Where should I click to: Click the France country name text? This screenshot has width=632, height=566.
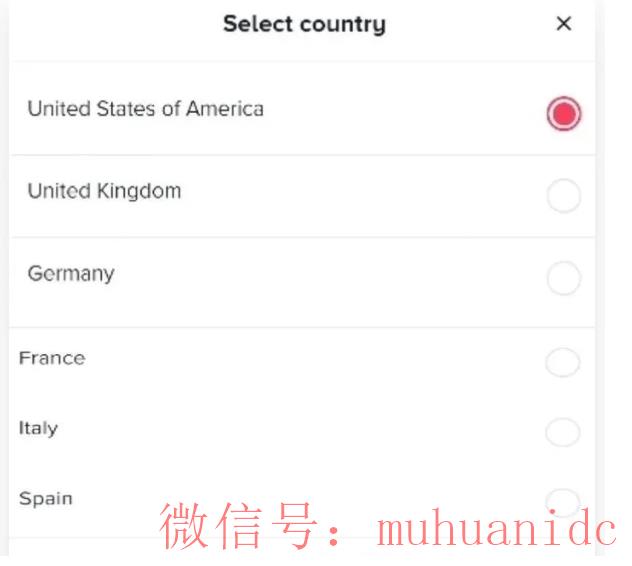tap(52, 358)
